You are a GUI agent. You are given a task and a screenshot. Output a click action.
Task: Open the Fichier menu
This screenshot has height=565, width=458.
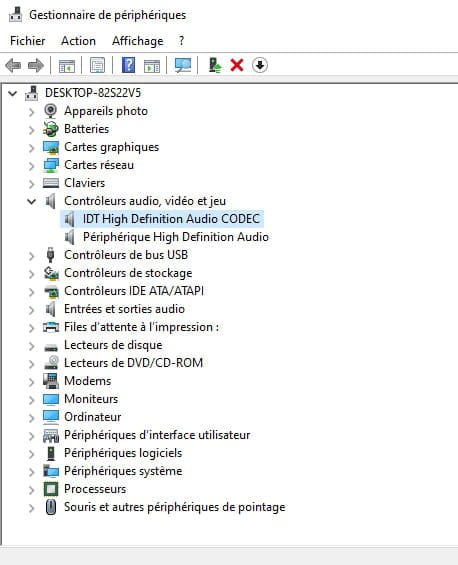(x=28, y=41)
